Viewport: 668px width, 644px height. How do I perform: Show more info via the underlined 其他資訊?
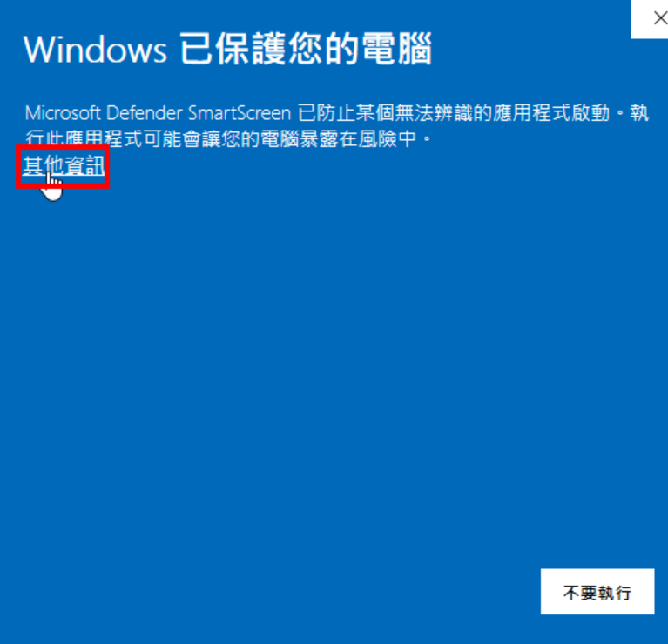click(x=63, y=166)
